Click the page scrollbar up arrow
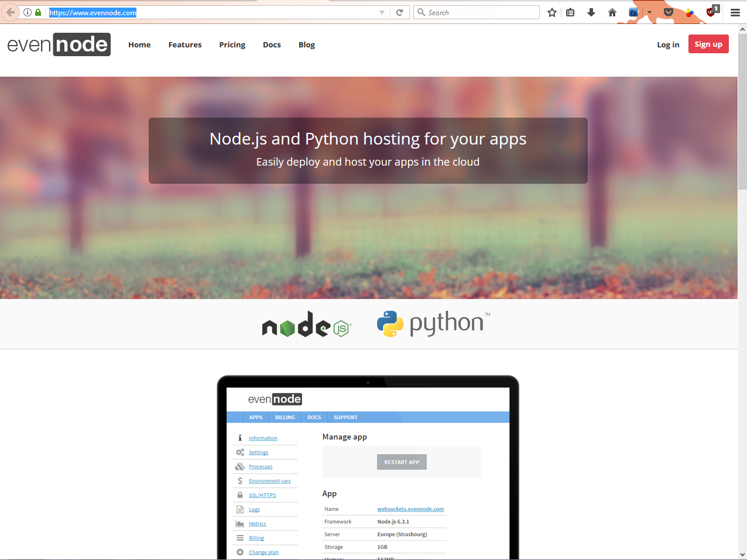Screen dimensions: 747x560 click(742, 29)
